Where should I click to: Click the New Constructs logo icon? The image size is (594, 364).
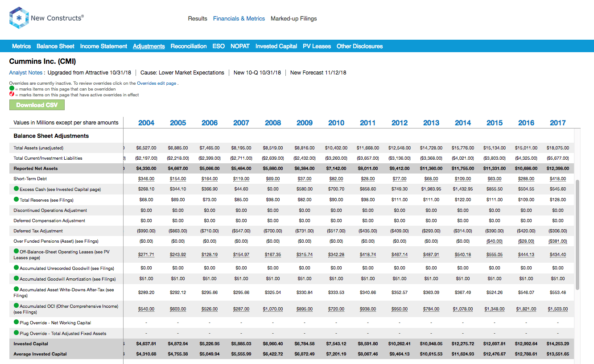[19, 18]
